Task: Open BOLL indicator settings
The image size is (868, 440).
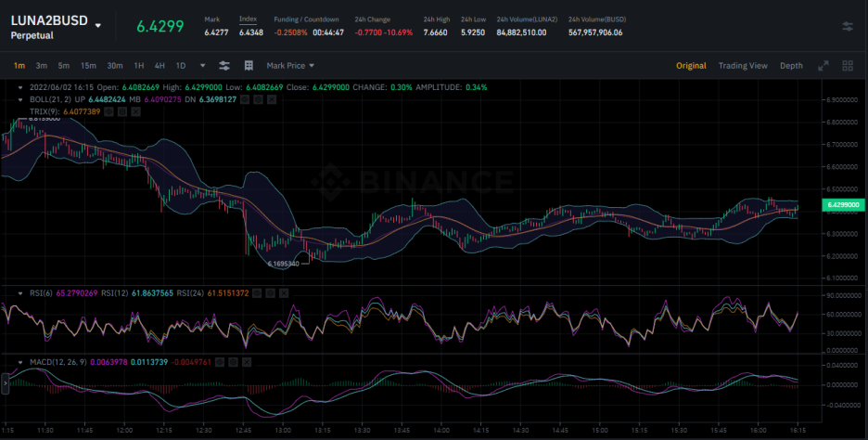Action: [259, 99]
